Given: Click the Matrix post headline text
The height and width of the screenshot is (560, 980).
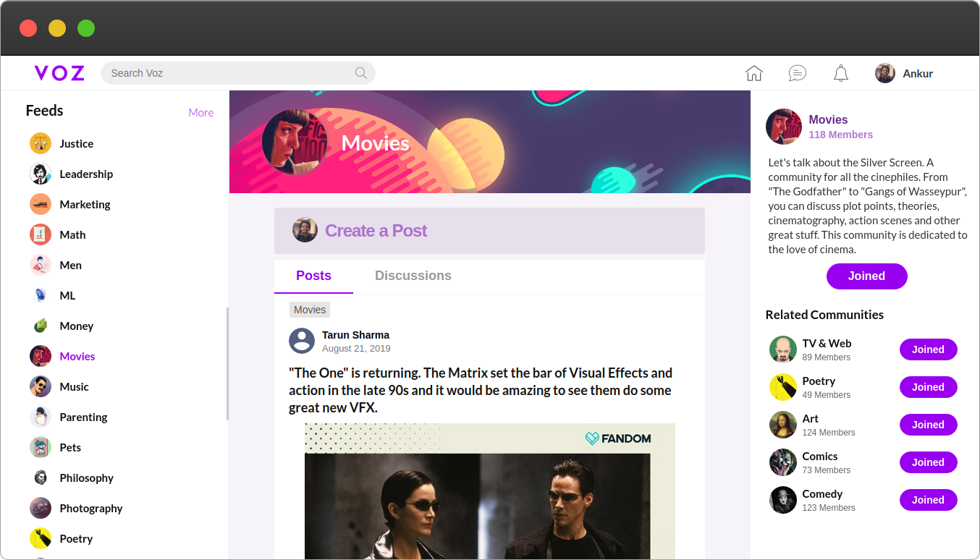Looking at the screenshot, I should (x=481, y=391).
